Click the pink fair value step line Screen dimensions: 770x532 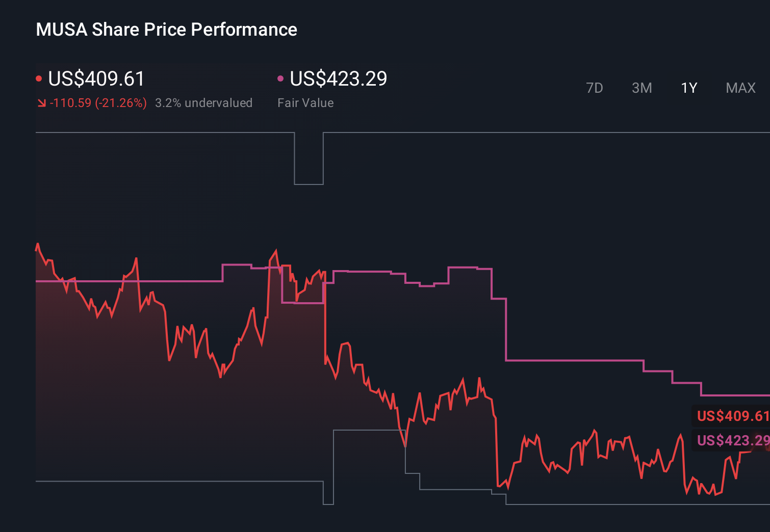pos(561,360)
